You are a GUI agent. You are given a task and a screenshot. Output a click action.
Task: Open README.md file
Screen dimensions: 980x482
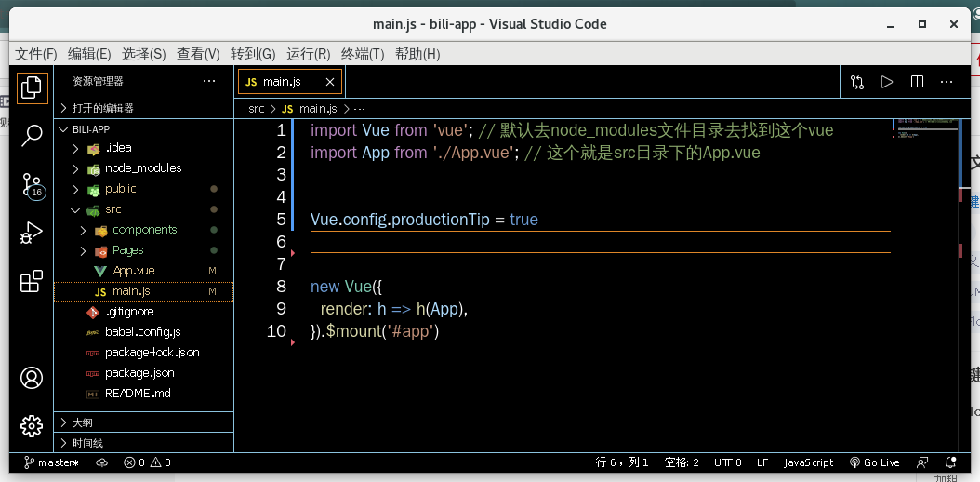144,394
